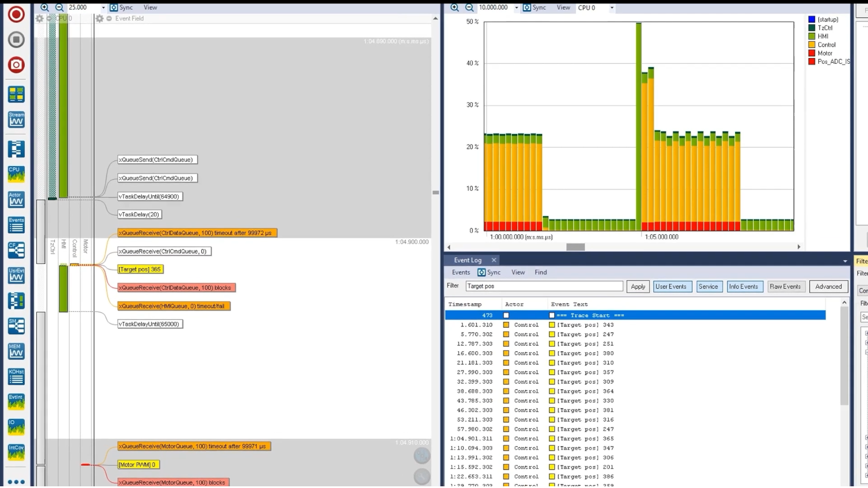The width and height of the screenshot is (868, 488).
Task: Open the CPU 0 dropdown in the graph
Action: click(611, 8)
